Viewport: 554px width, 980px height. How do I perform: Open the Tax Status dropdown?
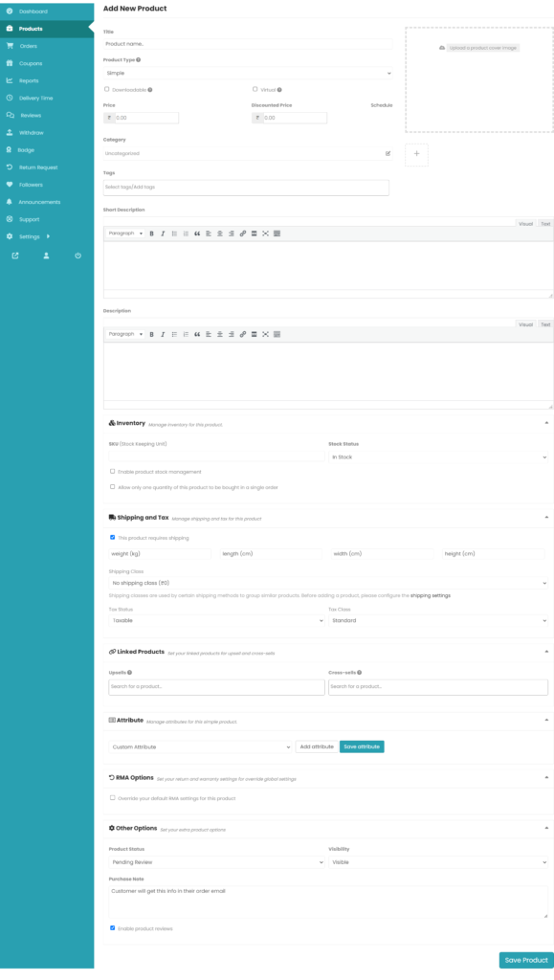tap(217, 620)
